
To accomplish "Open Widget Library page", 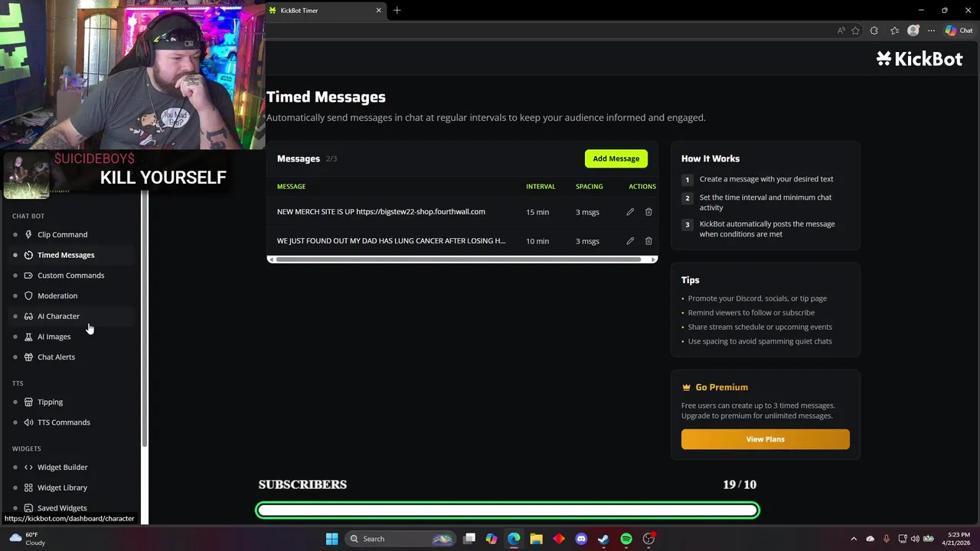I will coord(62,487).
